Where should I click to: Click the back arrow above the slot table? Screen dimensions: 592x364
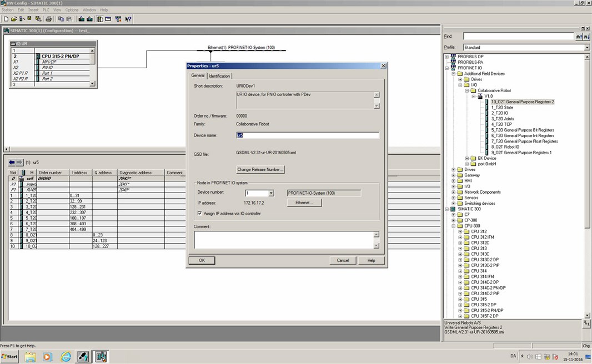(x=12, y=163)
